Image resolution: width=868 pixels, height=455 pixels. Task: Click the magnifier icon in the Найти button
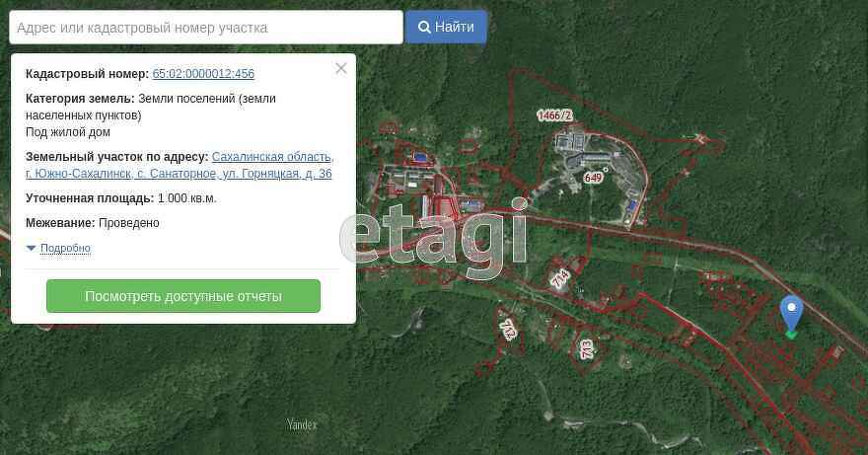pos(424,28)
